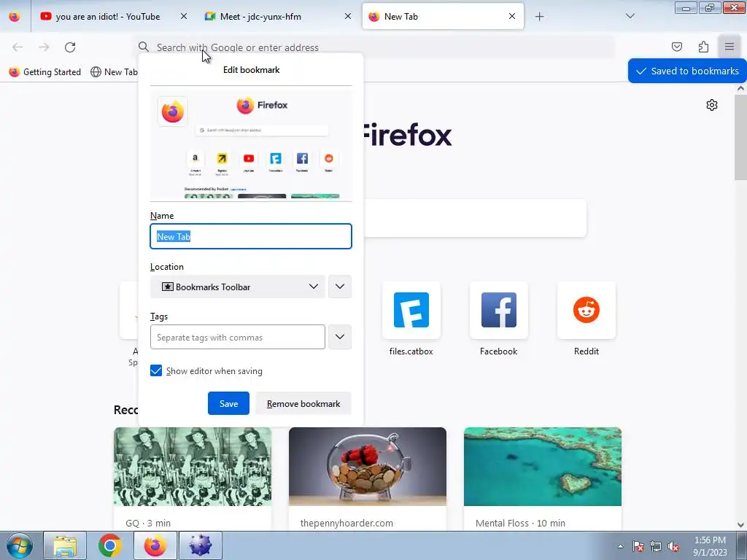The height and width of the screenshot is (560, 747).
Task: Click the Remove bookmark button
Action: 303,403
